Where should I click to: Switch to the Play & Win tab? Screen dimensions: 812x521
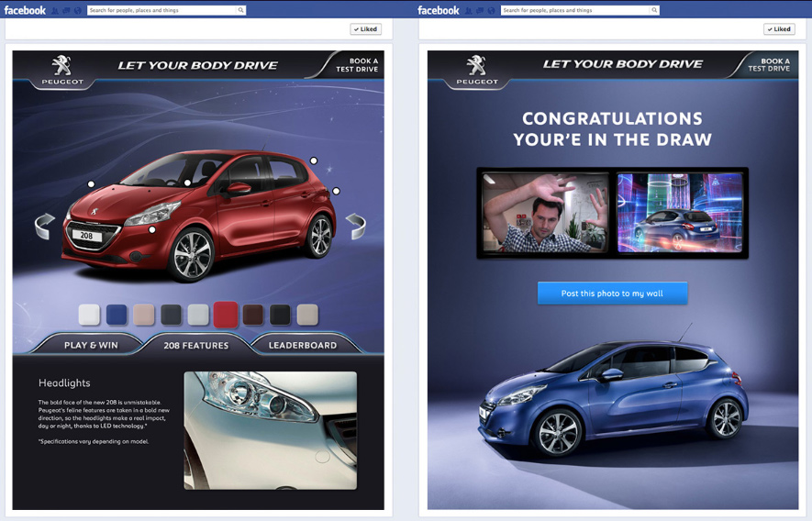point(88,346)
